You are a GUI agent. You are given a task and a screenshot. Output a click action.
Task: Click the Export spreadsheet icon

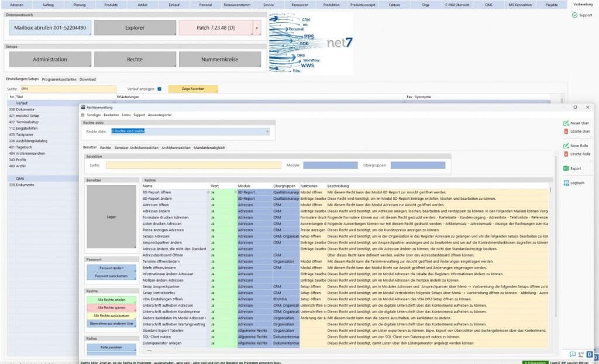pyautogui.click(x=566, y=168)
